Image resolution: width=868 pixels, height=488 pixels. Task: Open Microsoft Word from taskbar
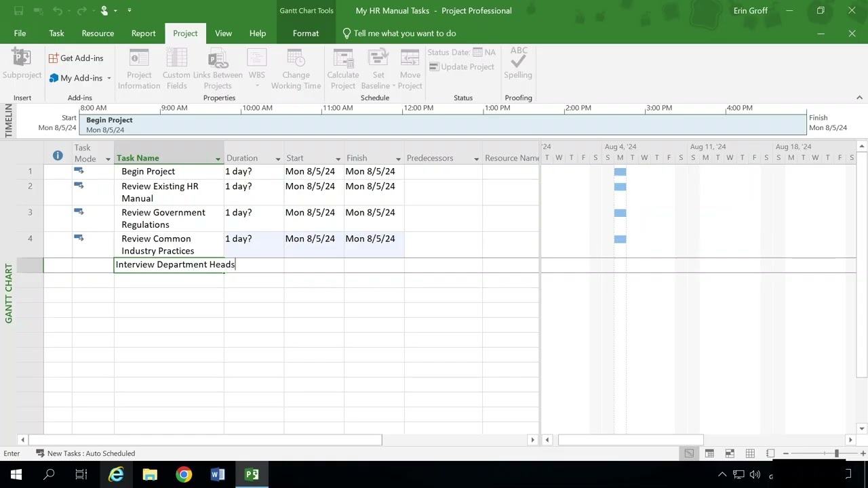pos(218,474)
